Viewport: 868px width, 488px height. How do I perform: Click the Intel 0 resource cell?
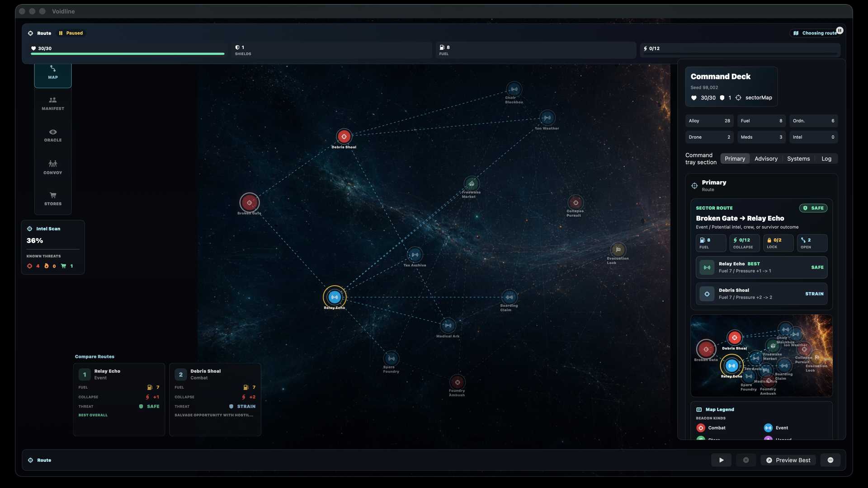(x=813, y=137)
